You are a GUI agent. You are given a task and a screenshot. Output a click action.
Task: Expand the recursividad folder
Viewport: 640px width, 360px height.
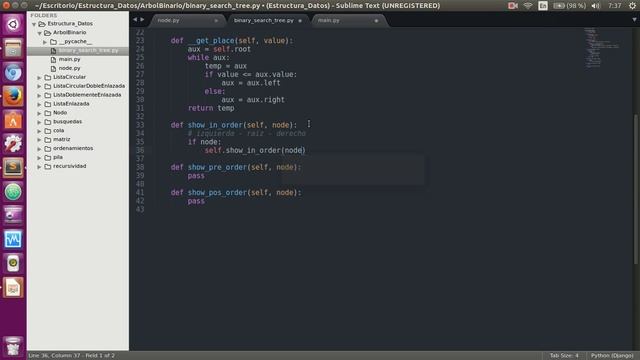(39, 167)
